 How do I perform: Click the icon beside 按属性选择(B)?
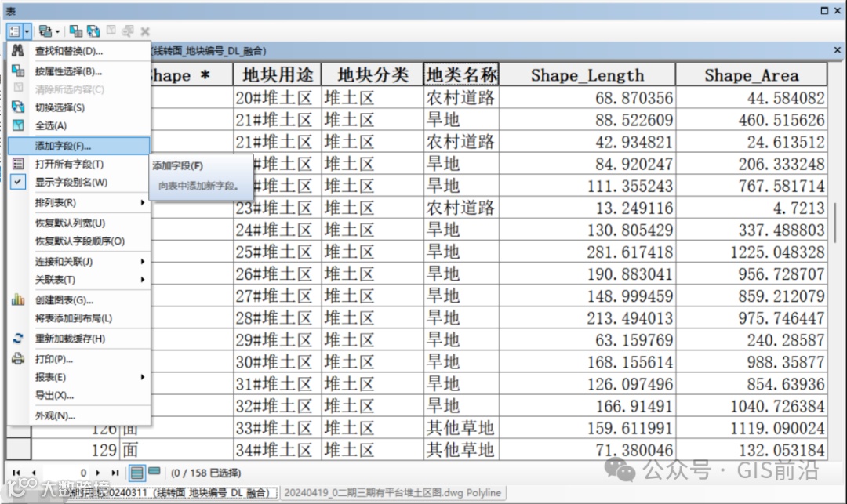point(18,70)
